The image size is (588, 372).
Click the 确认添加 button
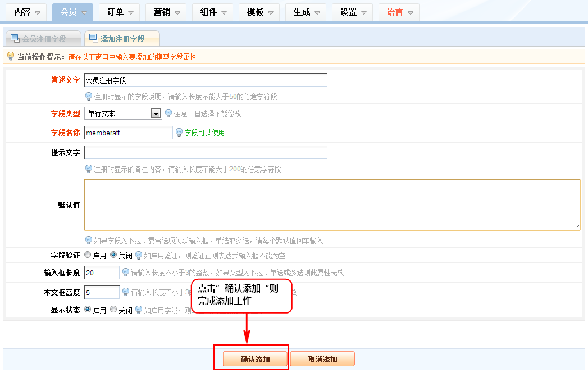255,359
